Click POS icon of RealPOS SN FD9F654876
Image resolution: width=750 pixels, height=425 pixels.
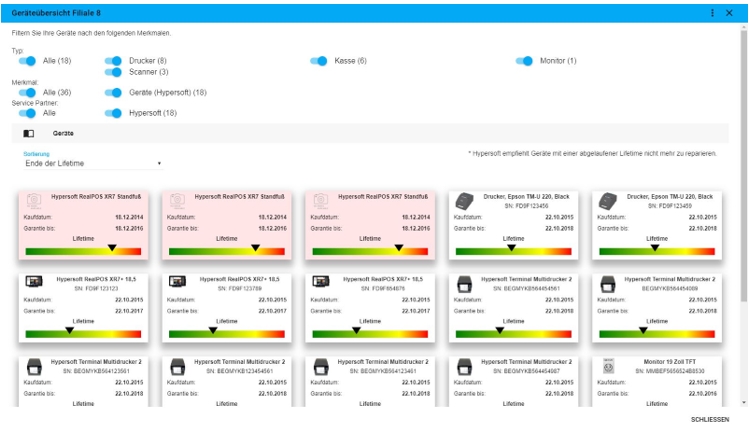point(320,282)
